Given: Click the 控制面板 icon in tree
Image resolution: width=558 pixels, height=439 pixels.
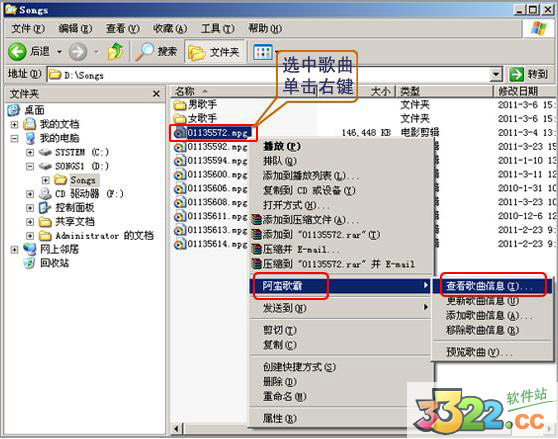Looking at the screenshot, I should tap(44, 207).
